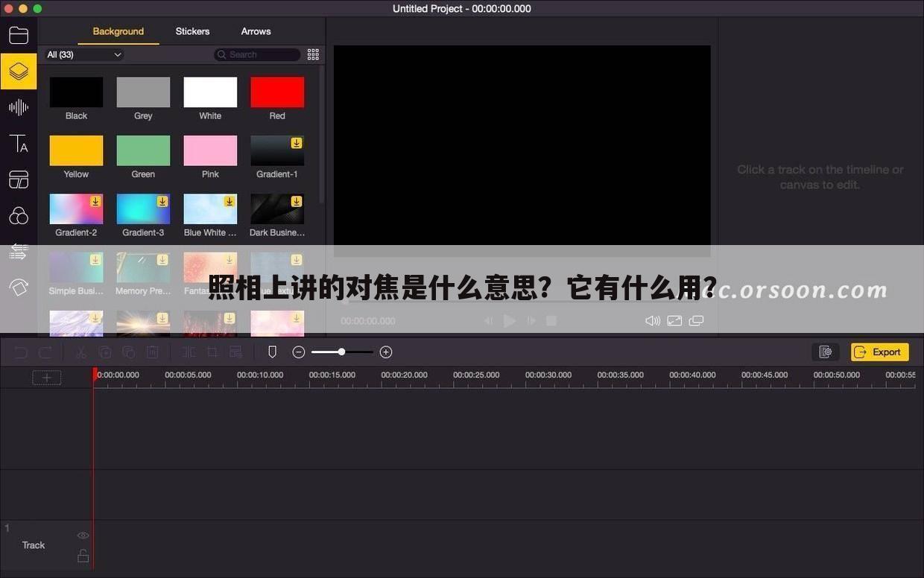The image size is (924, 578).
Task: Click the Dark Business thumbnail
Action: tap(277, 209)
